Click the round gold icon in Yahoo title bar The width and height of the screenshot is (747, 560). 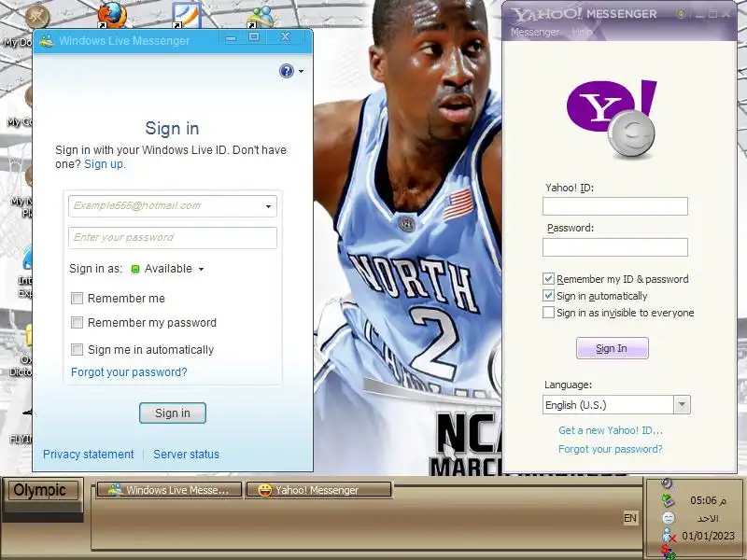[682, 14]
